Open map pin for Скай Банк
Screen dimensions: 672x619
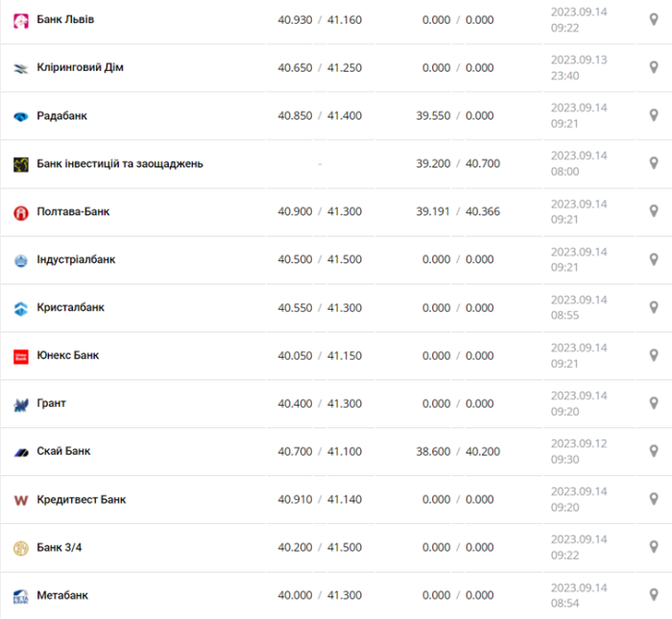click(653, 451)
